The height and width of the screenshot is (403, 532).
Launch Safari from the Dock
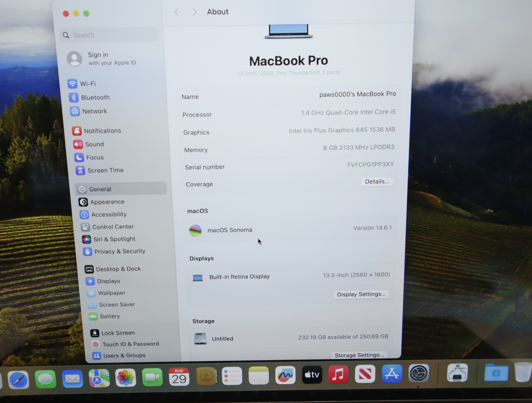click(18, 380)
